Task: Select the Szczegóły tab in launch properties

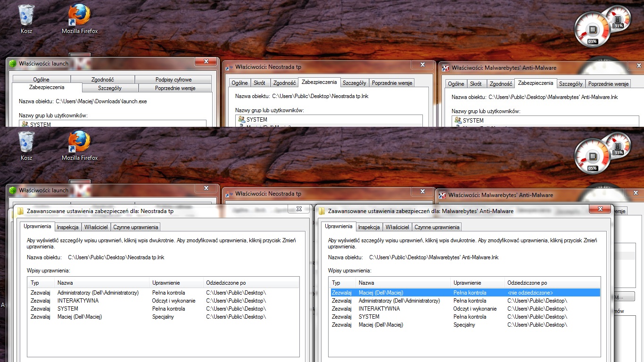Action: [110, 88]
